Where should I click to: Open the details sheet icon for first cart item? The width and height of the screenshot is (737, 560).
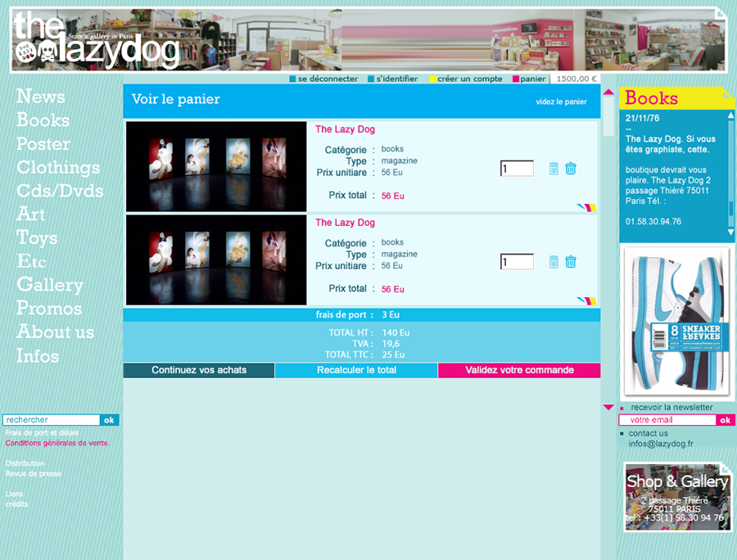(x=554, y=169)
